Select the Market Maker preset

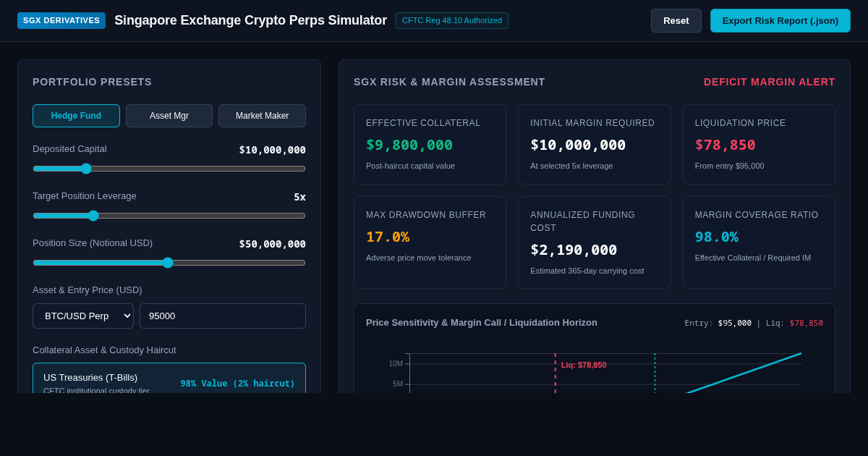[x=262, y=116]
